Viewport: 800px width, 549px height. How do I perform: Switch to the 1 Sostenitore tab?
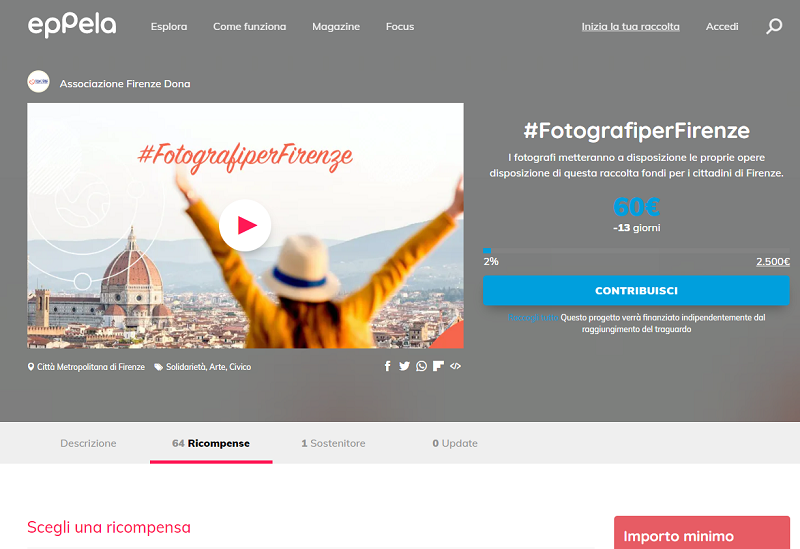pos(333,443)
